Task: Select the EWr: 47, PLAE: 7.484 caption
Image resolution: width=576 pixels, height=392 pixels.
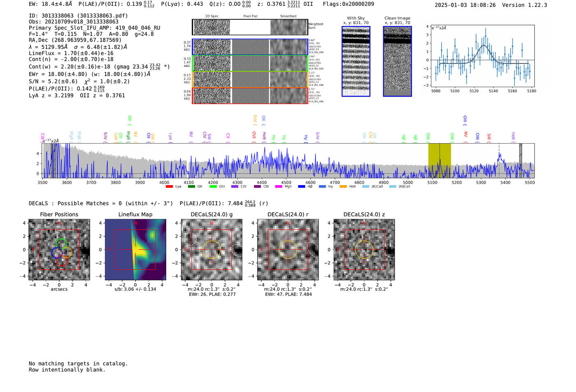Action: 288,295
